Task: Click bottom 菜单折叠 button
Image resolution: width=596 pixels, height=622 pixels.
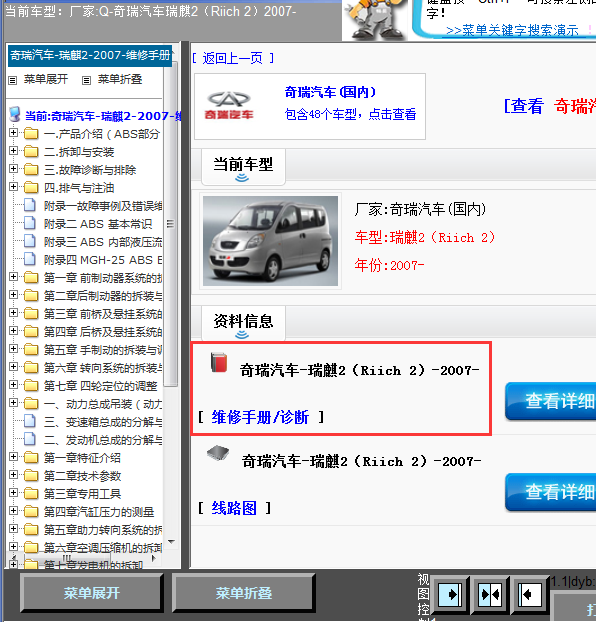Action: click(x=244, y=593)
